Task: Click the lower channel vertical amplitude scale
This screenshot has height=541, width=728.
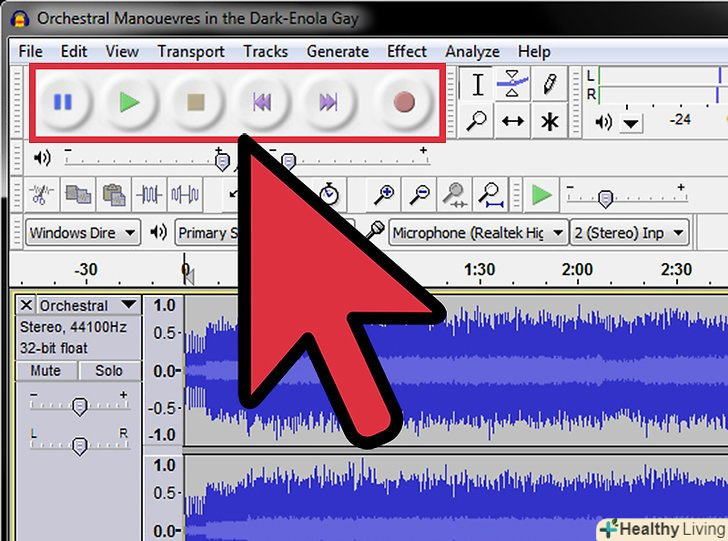Action: tap(164, 498)
